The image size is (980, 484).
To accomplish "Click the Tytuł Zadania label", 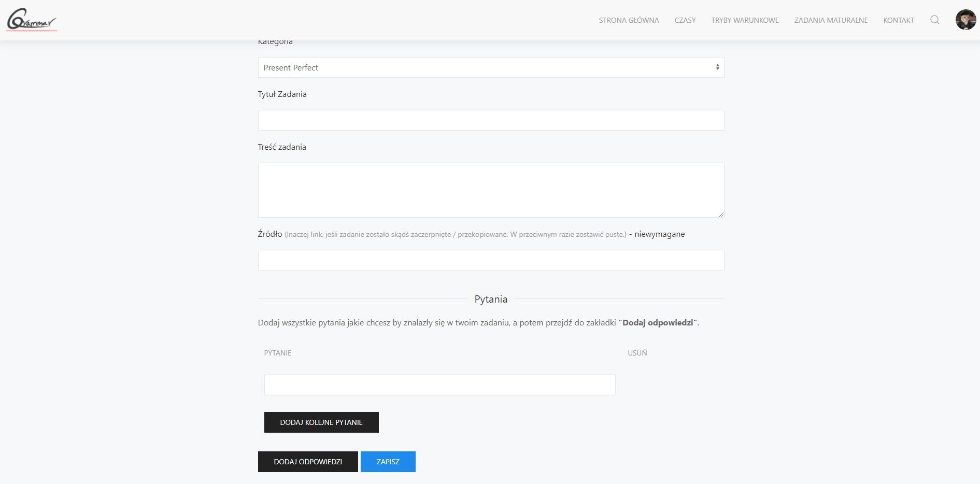I will pyautogui.click(x=282, y=94).
